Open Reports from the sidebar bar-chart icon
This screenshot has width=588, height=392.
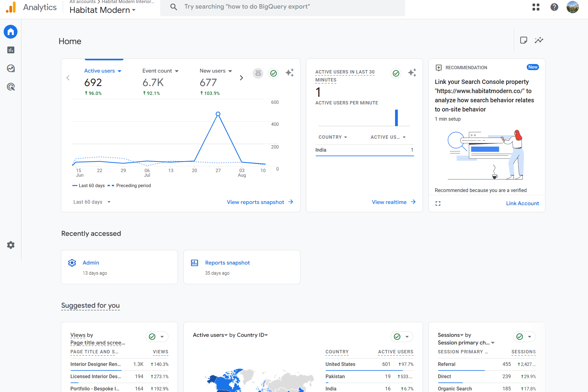[x=11, y=50]
